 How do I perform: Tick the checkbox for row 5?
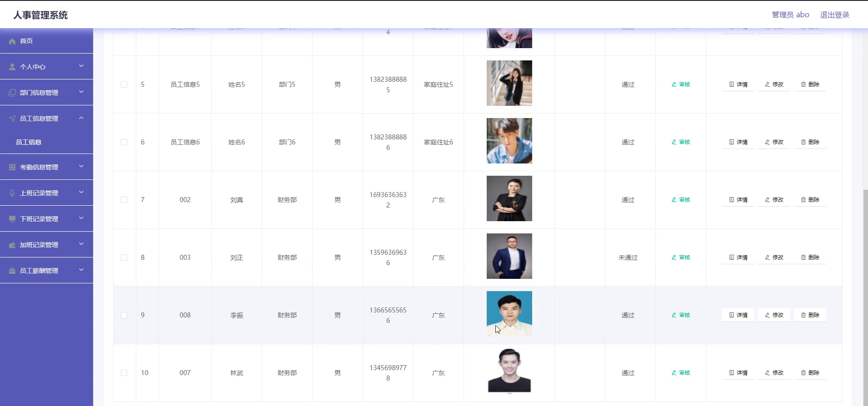click(x=124, y=84)
